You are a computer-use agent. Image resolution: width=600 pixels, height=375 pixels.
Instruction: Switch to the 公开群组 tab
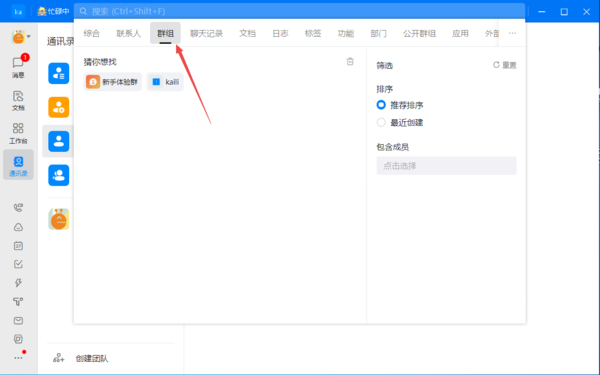coord(419,33)
